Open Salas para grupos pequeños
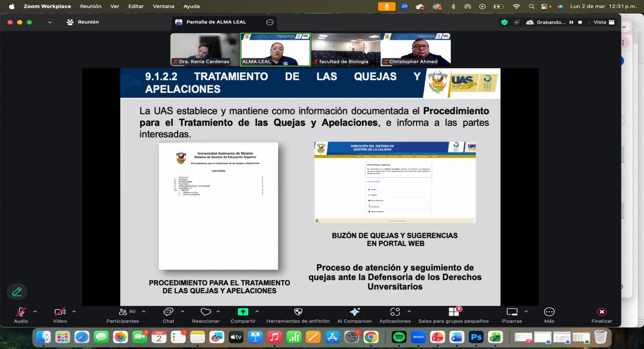 [x=453, y=315]
